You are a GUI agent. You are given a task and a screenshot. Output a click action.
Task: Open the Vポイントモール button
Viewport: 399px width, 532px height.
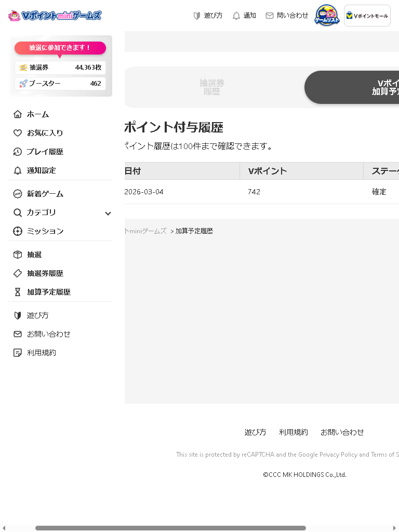367,16
